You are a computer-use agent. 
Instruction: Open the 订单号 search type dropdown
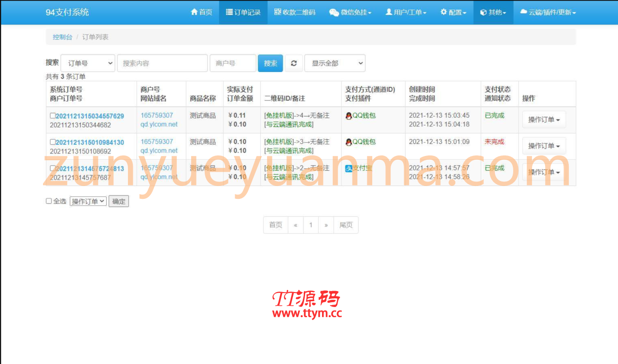click(x=88, y=63)
